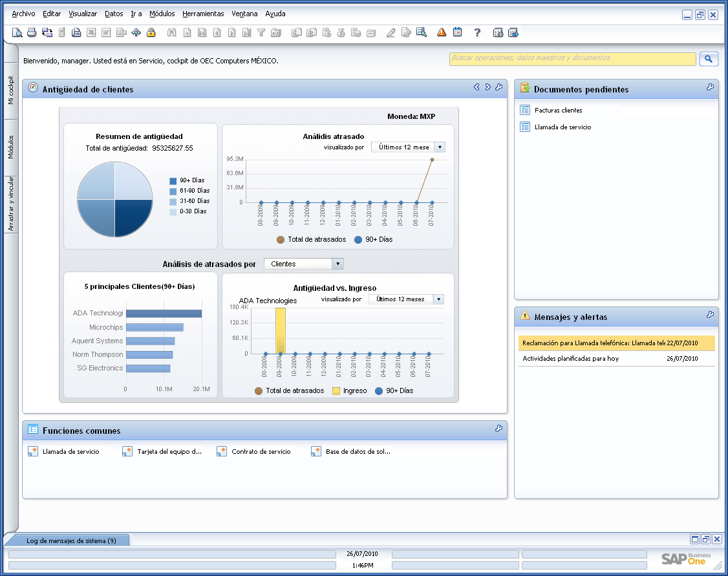Click the orange Messages/Alerts warning icon
The image size is (728, 576).
click(x=440, y=32)
